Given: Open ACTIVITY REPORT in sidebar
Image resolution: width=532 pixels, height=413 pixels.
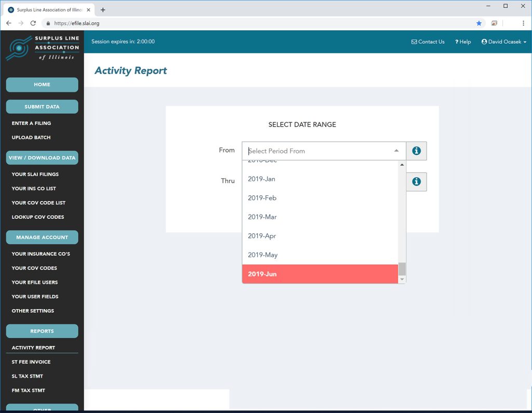Looking at the screenshot, I should (x=33, y=348).
